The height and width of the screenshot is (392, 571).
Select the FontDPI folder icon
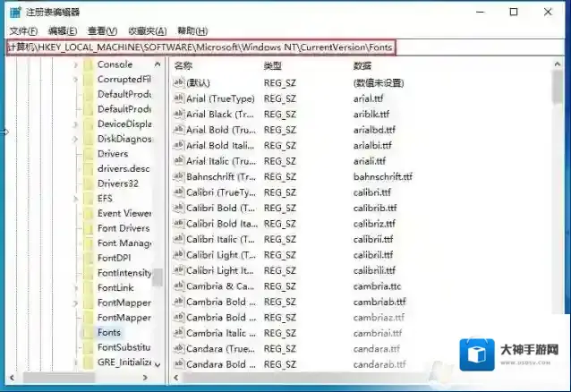pos(89,258)
